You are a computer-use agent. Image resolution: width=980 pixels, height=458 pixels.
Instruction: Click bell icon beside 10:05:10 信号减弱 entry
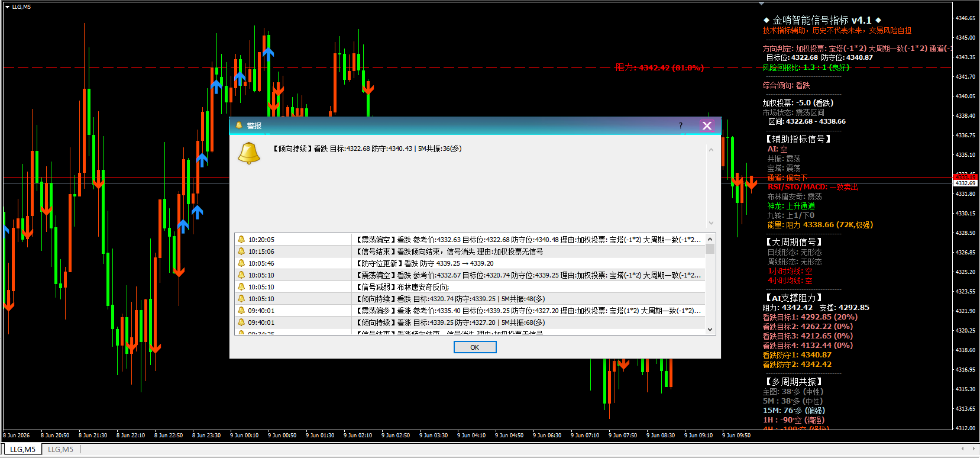pos(241,287)
